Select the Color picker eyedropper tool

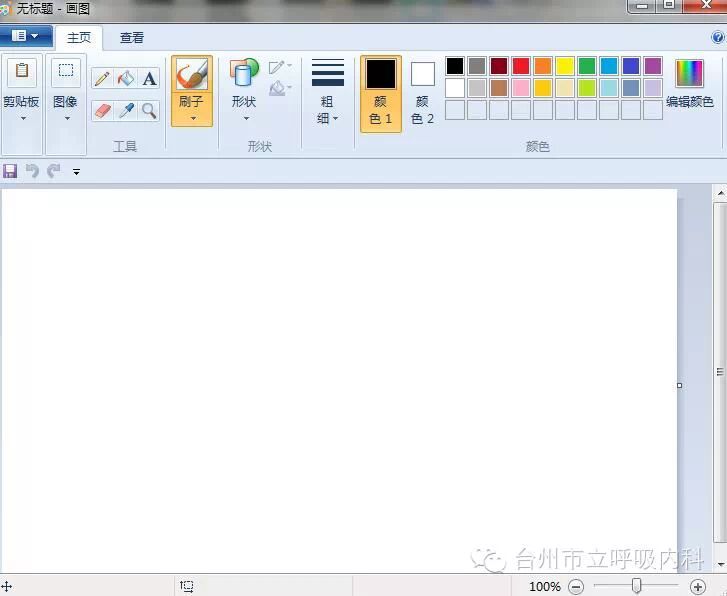coord(126,111)
